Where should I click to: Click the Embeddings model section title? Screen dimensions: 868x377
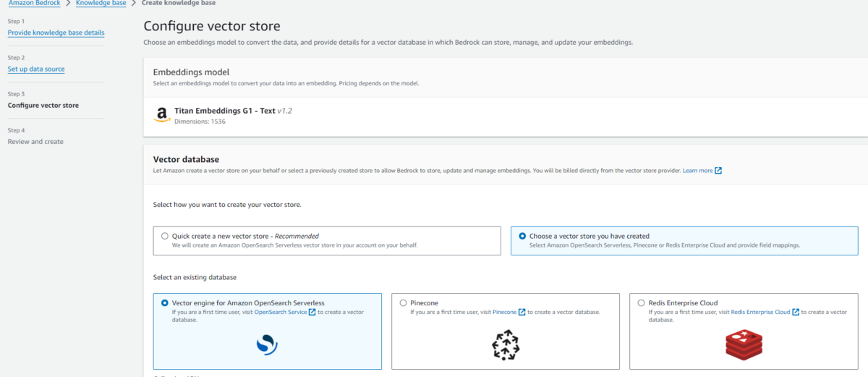(191, 72)
